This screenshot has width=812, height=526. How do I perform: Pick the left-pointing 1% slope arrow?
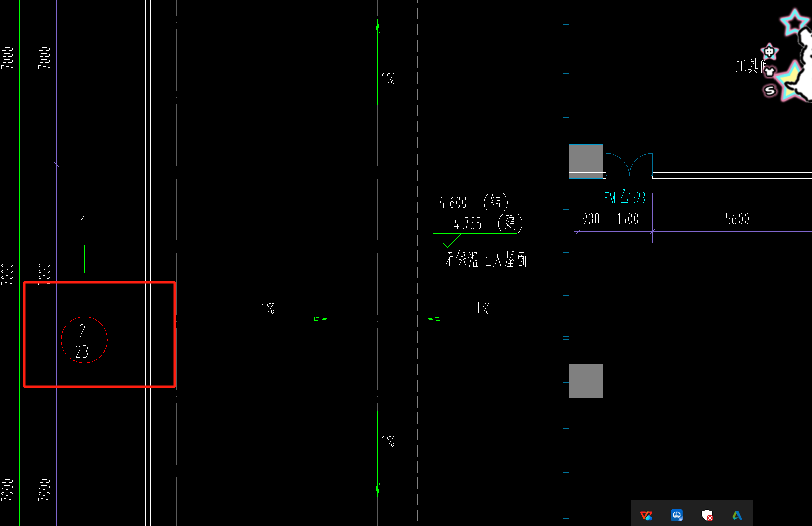tap(469, 319)
